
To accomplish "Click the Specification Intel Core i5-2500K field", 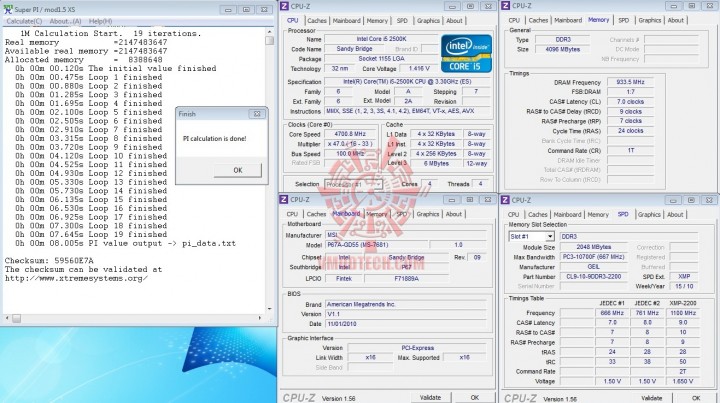I will (405, 82).
